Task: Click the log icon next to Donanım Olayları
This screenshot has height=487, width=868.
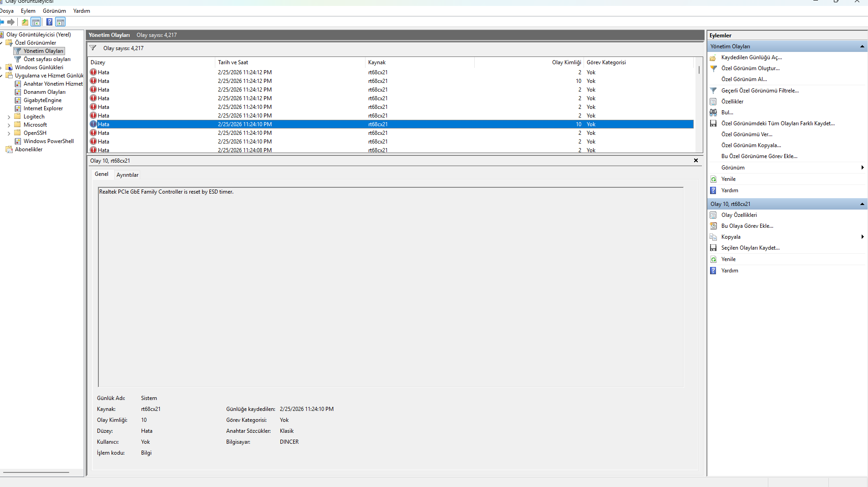Action: [x=18, y=92]
